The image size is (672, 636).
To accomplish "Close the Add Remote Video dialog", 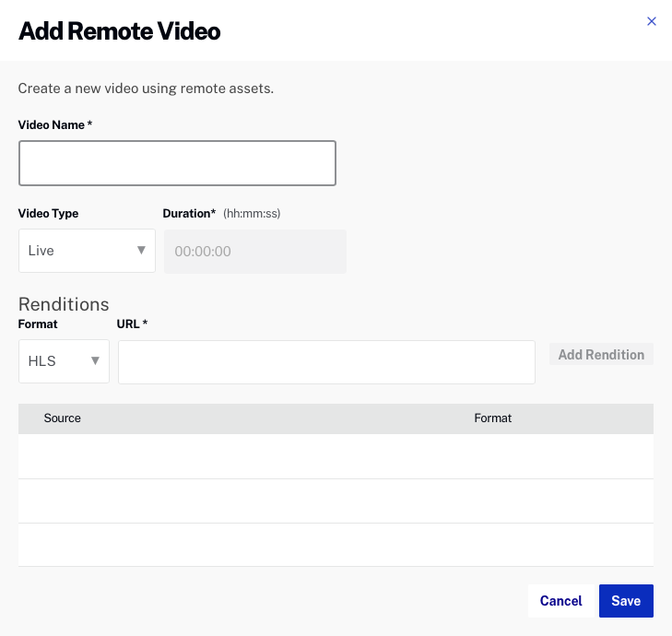I will tap(652, 21).
